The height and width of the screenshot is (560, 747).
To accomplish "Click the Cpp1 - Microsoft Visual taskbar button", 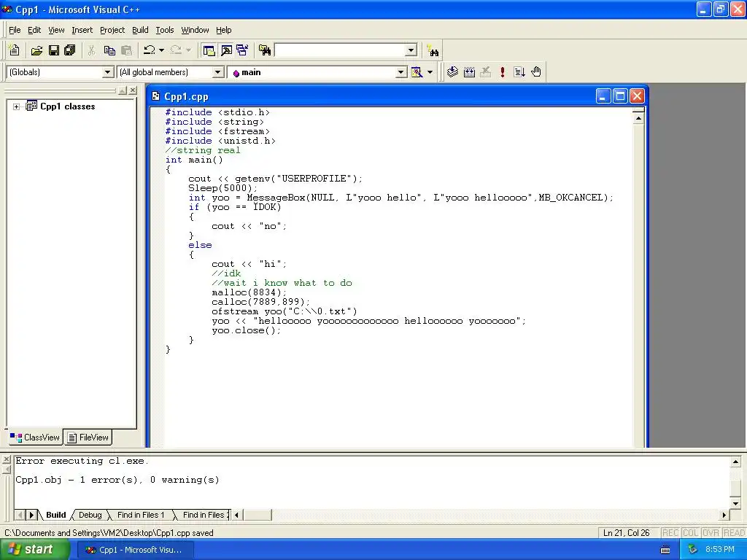I will pos(135,550).
